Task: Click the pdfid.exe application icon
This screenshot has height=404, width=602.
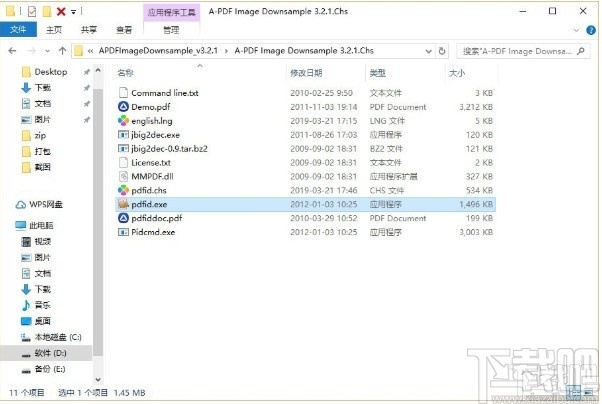Action: [123, 204]
